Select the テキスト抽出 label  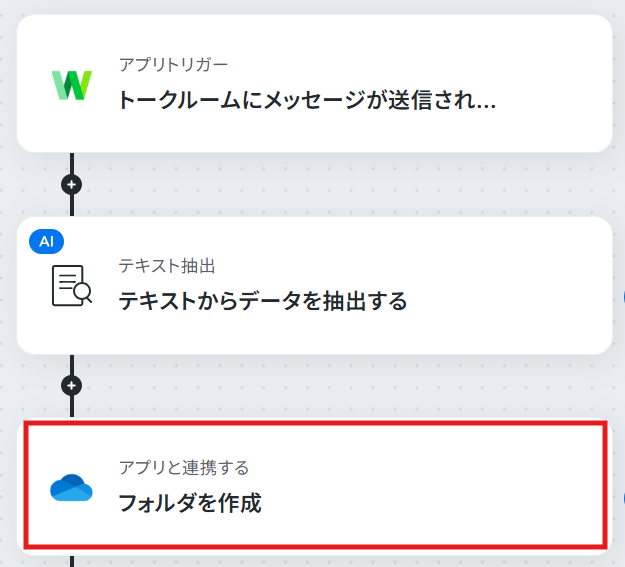pyautogui.click(x=167, y=266)
